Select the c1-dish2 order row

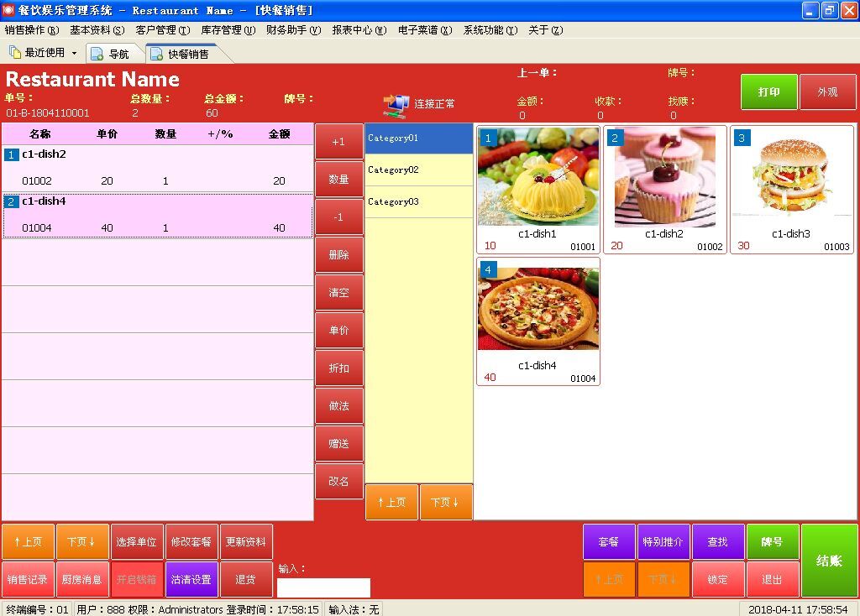[157, 168]
